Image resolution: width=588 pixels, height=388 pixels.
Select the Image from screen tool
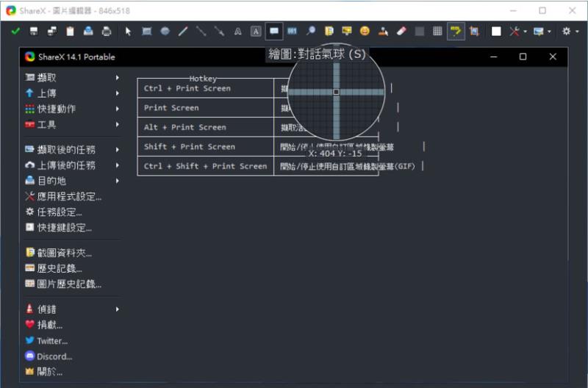347,31
